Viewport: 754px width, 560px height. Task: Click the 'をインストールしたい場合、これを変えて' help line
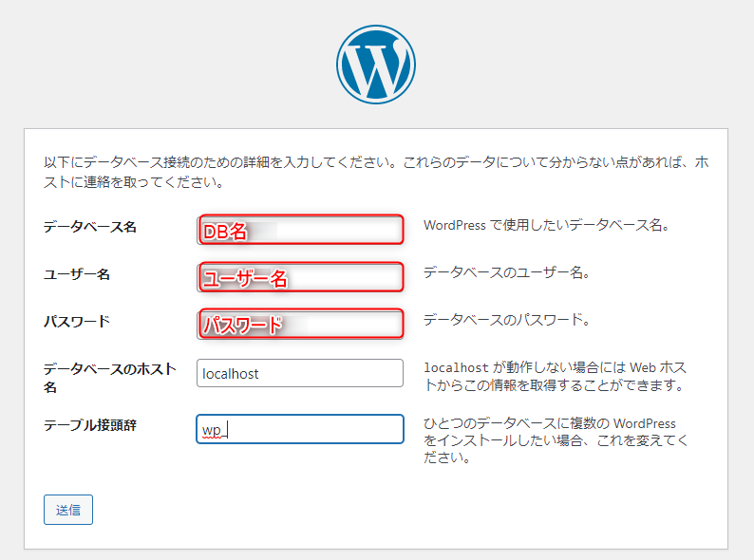click(556, 440)
